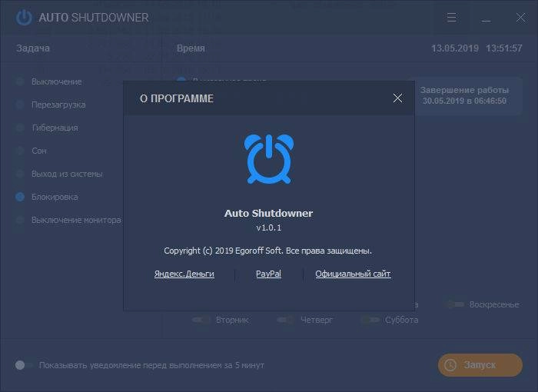538x392 pixels.
Task: Close the Auto Shutdowner main window
Action: point(521,17)
